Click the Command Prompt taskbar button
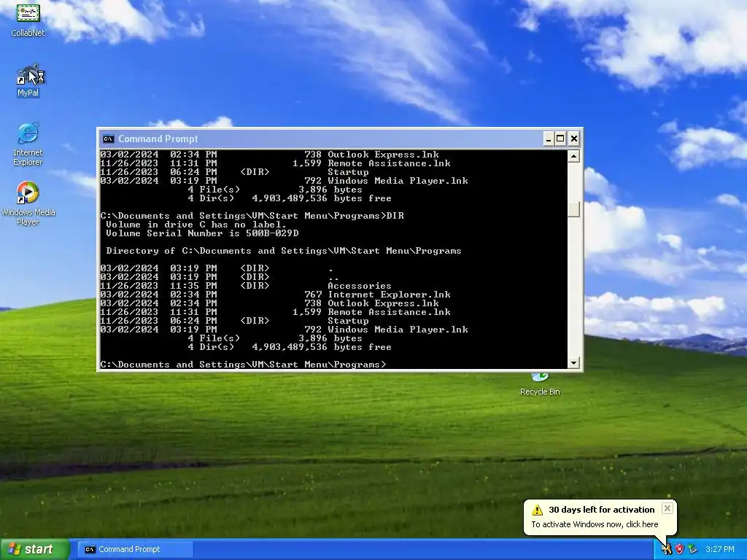 coord(135,549)
